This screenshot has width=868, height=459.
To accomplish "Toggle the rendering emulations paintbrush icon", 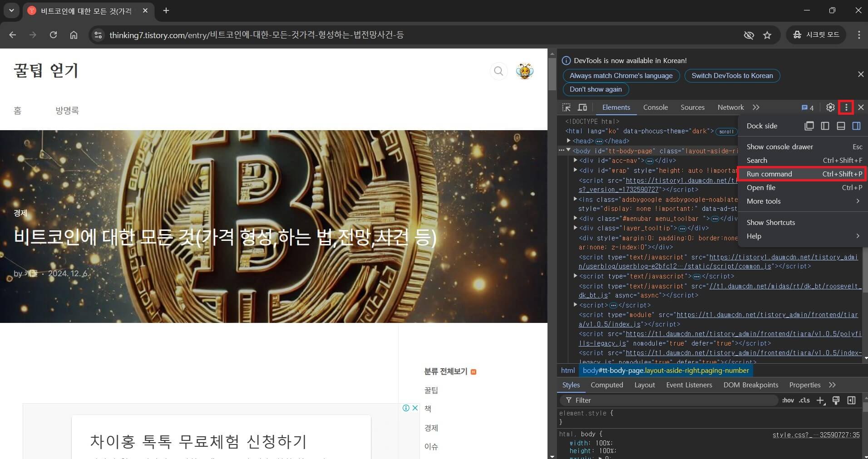I will click(x=836, y=400).
